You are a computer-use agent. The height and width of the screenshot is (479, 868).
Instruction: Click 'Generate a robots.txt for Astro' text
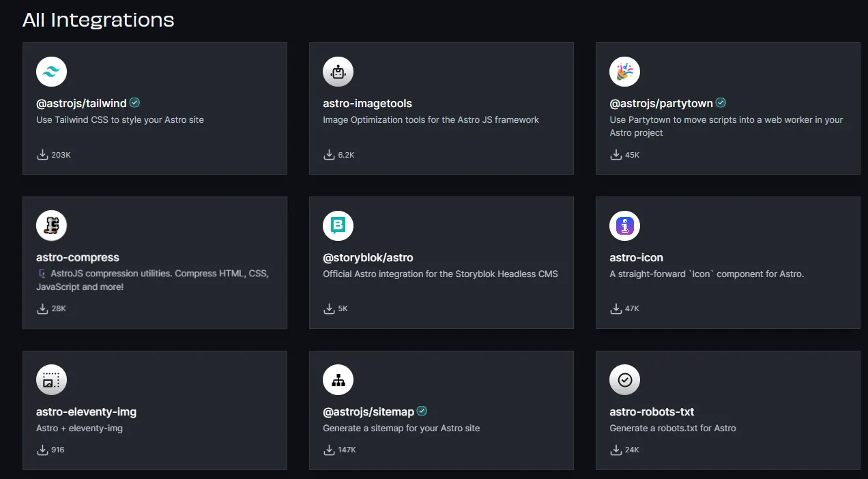(673, 429)
